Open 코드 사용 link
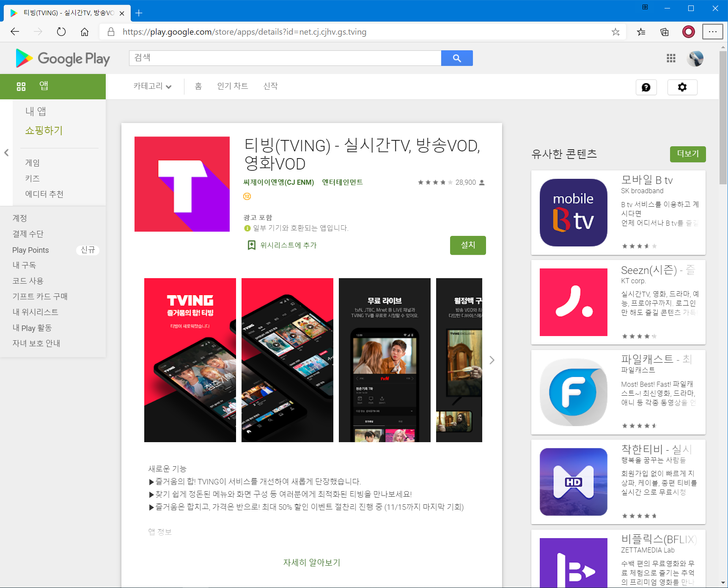Image resolution: width=728 pixels, height=588 pixels. (28, 281)
